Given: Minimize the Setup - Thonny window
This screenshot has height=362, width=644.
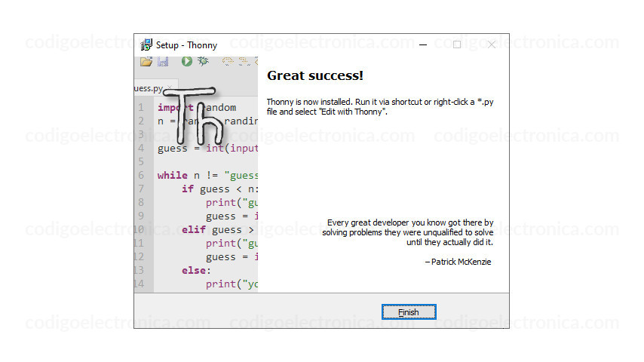Looking at the screenshot, I should (422, 44).
